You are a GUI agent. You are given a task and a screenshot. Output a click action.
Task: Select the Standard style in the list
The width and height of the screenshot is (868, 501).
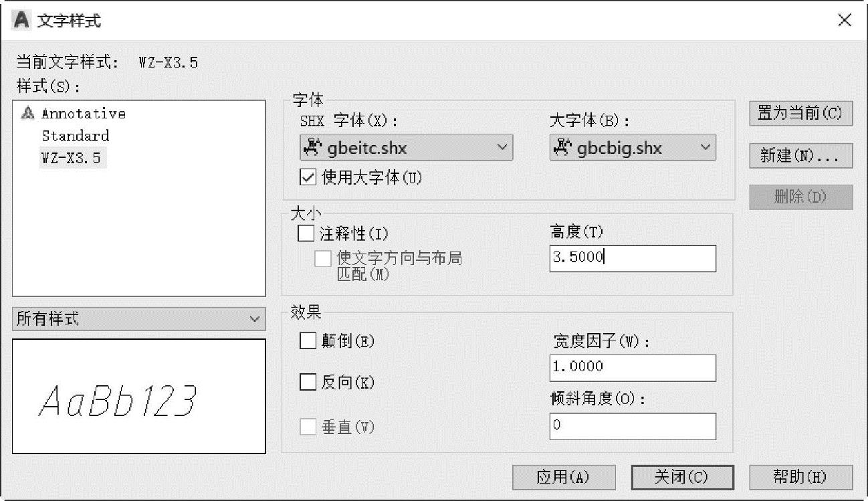point(75,136)
